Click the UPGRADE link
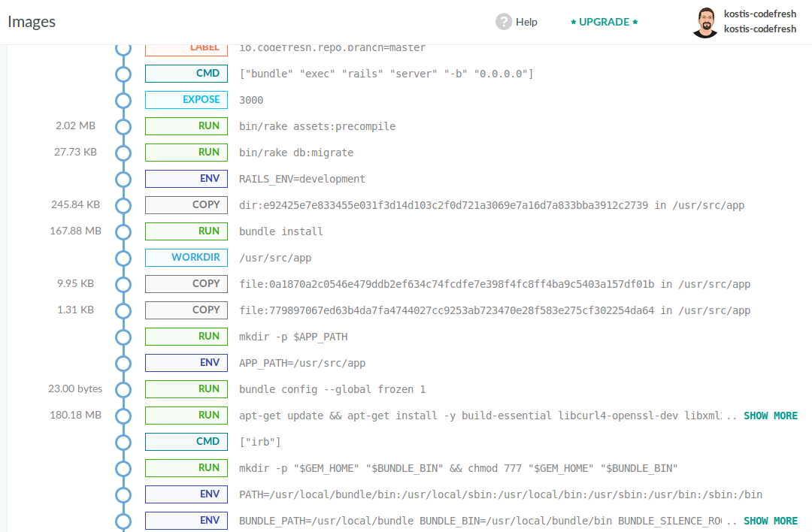Viewport: 812px width, 532px height. [604, 22]
